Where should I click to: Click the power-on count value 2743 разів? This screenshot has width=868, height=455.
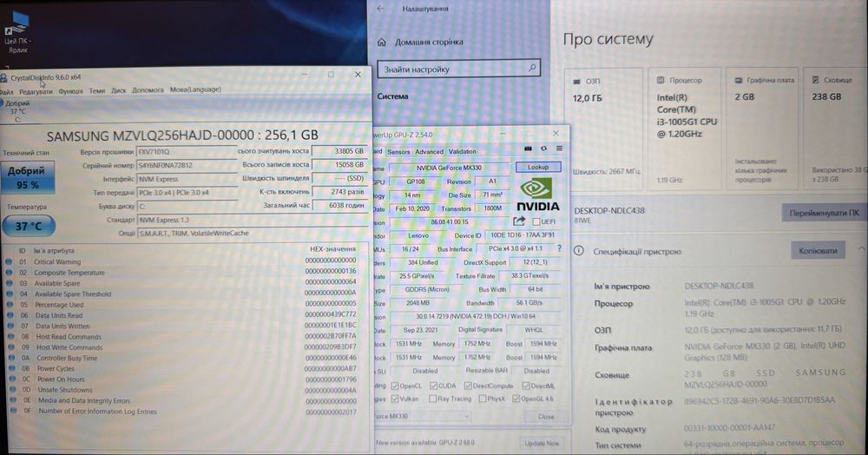click(x=339, y=192)
